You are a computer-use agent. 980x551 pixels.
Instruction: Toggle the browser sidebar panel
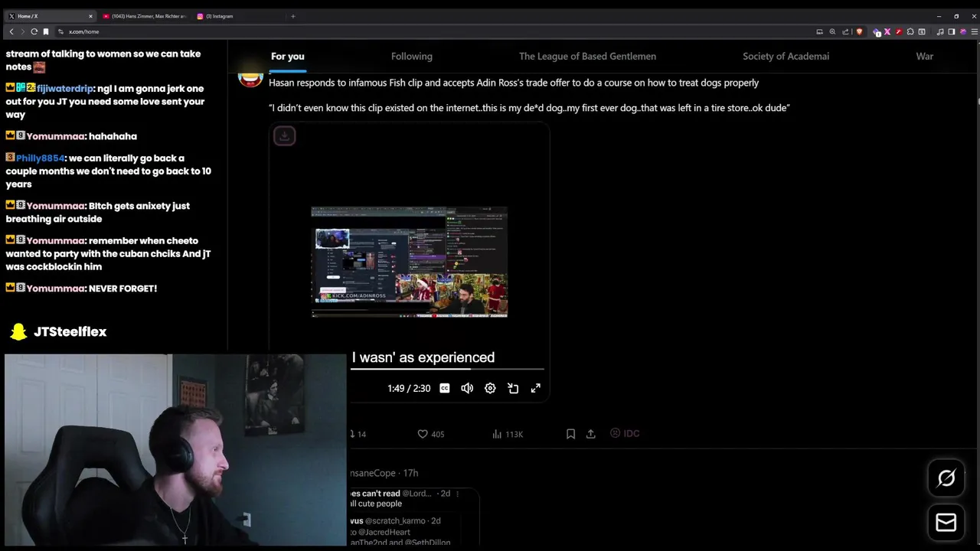point(952,31)
